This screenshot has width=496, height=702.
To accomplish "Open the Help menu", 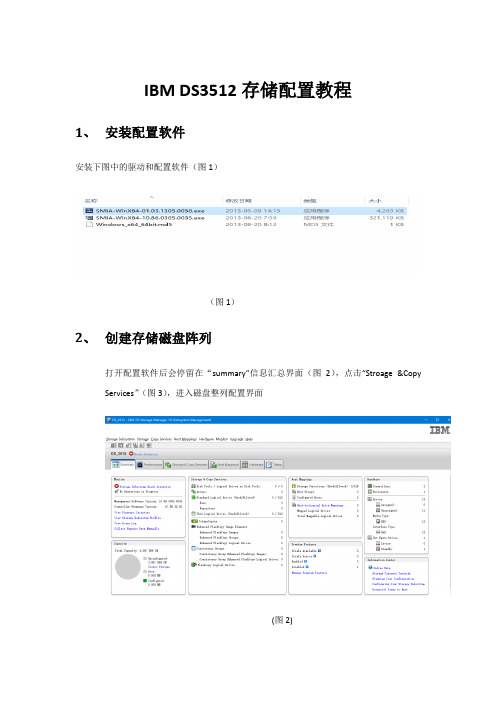I will tap(249, 439).
